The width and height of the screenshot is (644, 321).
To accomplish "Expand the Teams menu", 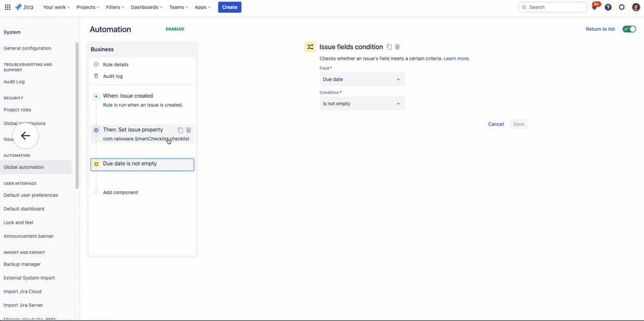I will pos(179,7).
